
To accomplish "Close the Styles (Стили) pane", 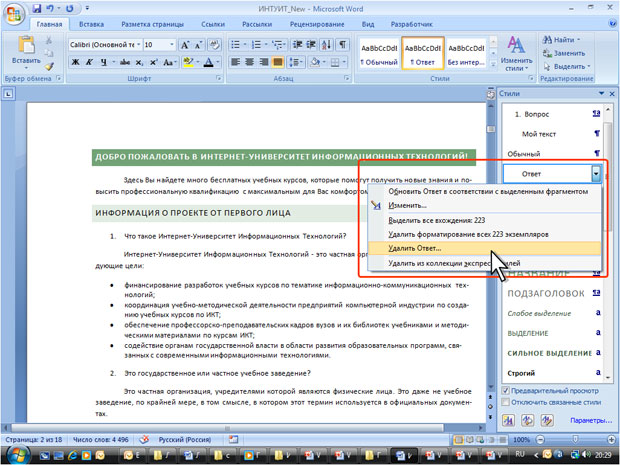I will pyautogui.click(x=612, y=94).
